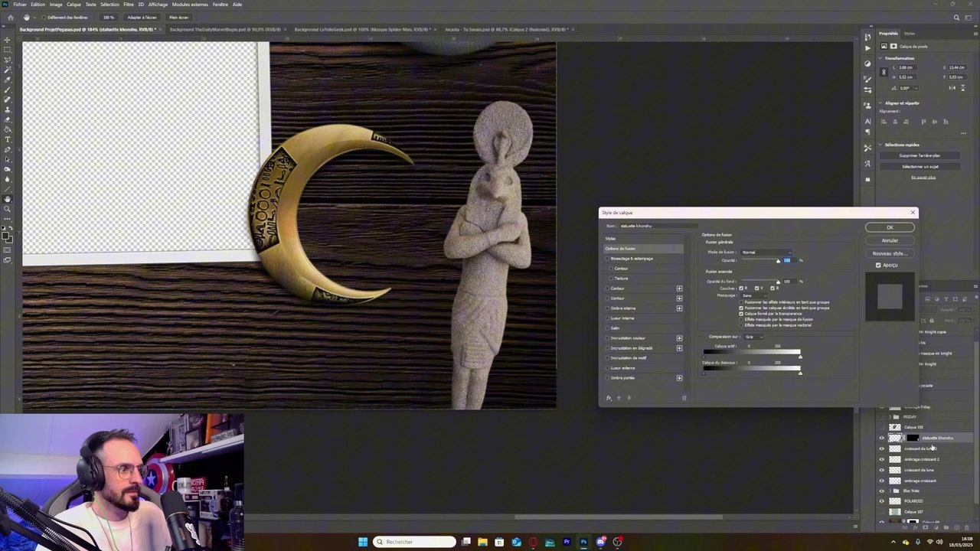Image resolution: width=980 pixels, height=551 pixels.
Task: Click OK in Style de calque dialog
Action: coord(890,227)
